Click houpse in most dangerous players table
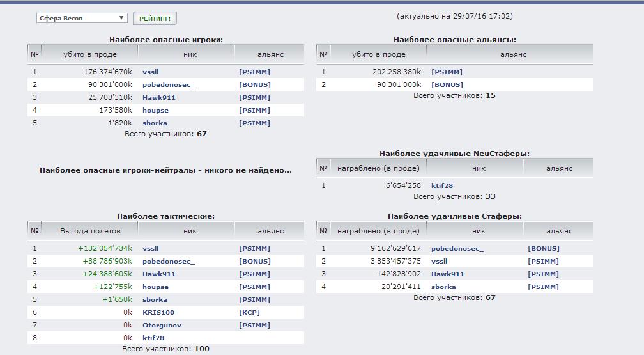The width and height of the screenshot is (644, 355). pos(155,111)
